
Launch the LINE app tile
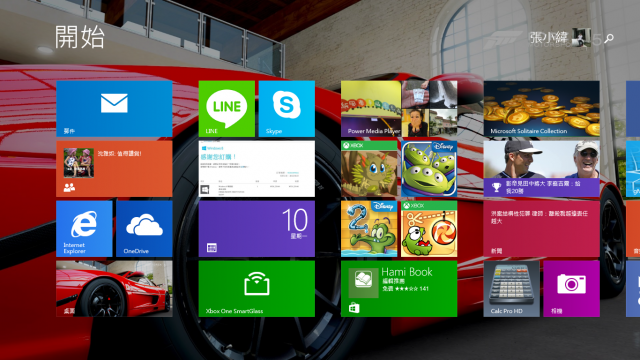(x=227, y=109)
